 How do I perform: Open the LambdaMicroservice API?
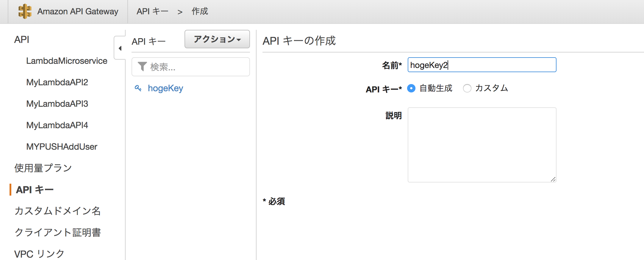pos(67,61)
